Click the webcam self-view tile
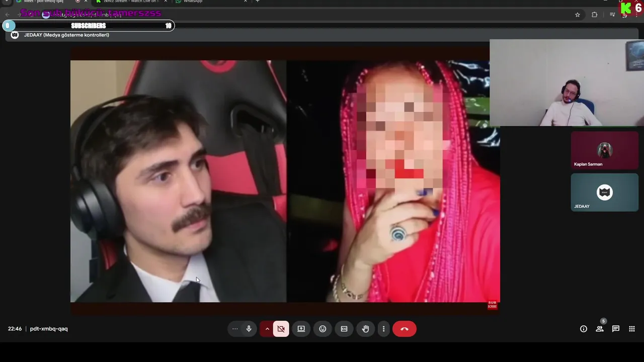 coord(567,82)
